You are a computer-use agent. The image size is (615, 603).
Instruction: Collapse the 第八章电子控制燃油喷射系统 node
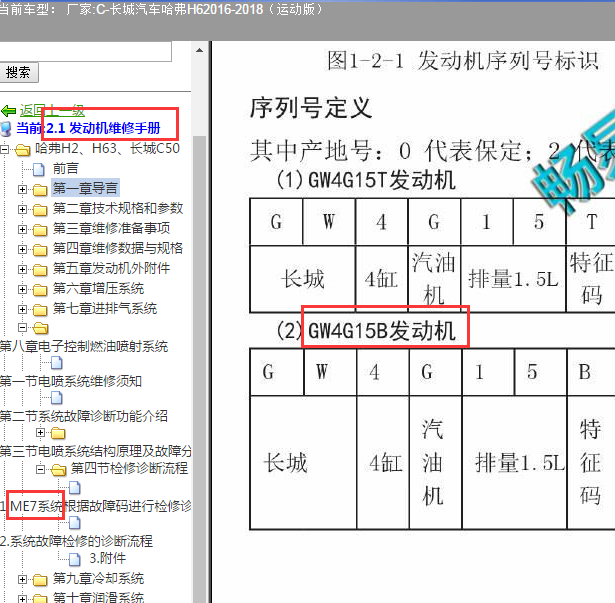point(22,328)
